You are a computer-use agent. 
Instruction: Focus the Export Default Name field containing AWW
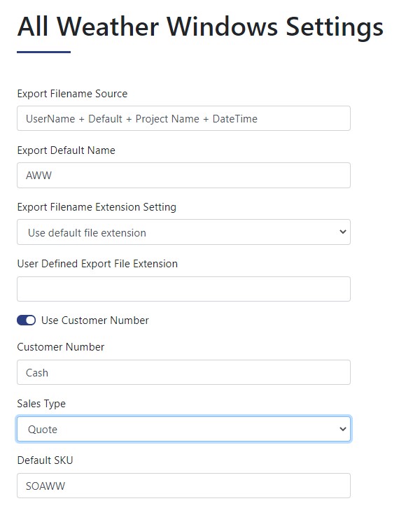(183, 175)
